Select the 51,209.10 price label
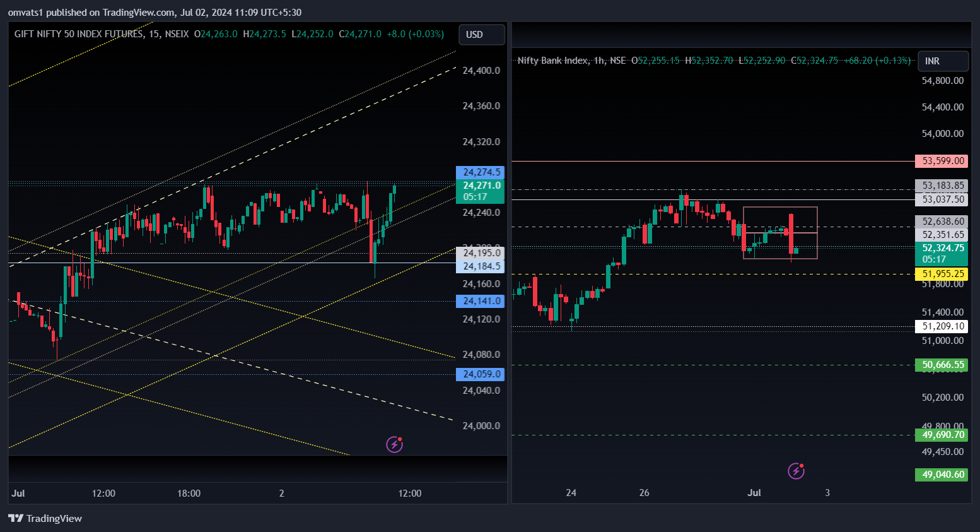 942,326
